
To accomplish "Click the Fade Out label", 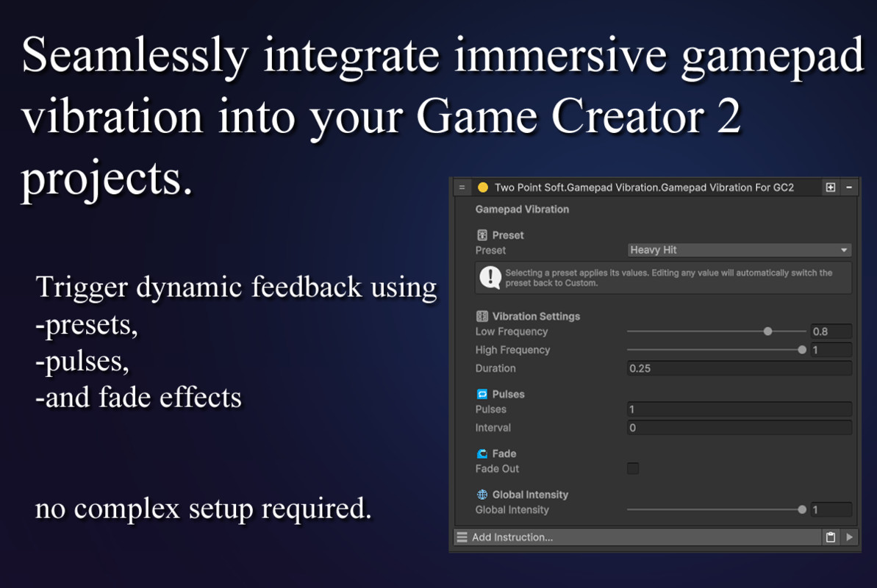I will pos(497,468).
